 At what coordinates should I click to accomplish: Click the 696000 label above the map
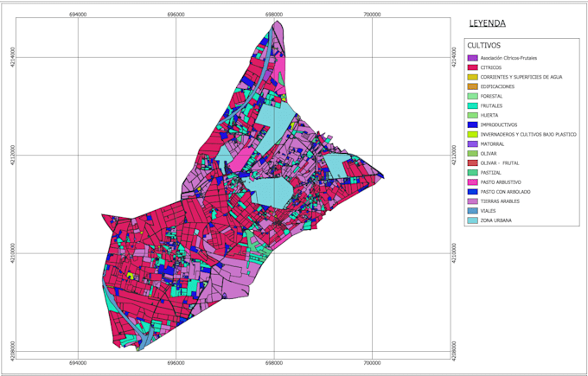[x=176, y=14]
